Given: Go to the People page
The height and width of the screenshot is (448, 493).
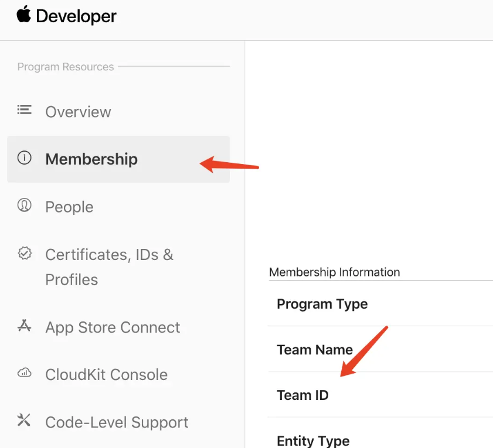Looking at the screenshot, I should pyautogui.click(x=69, y=207).
